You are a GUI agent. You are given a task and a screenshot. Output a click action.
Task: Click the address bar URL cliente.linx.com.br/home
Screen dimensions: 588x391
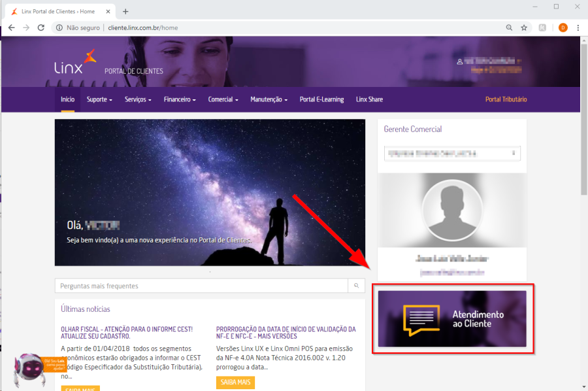click(x=143, y=27)
